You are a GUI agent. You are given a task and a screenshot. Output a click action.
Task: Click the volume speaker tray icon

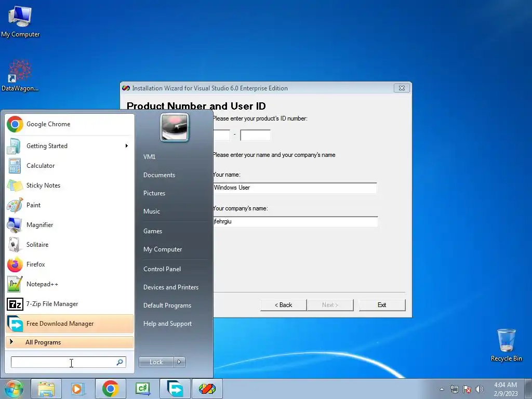(480, 389)
